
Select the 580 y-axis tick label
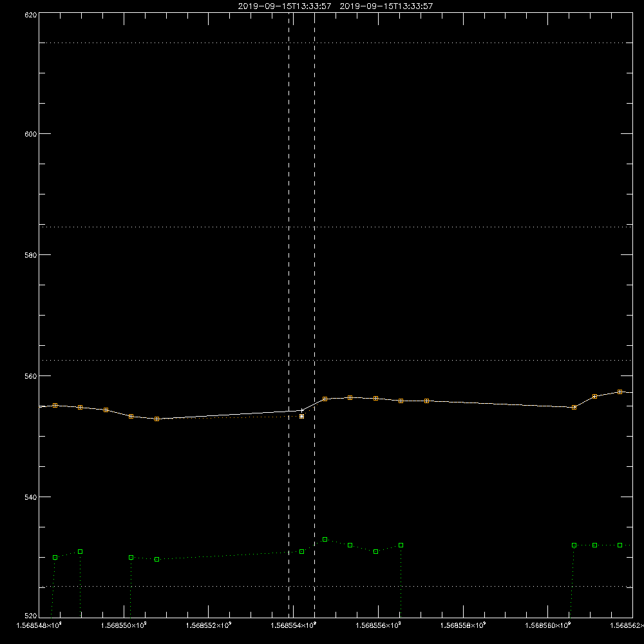(x=31, y=254)
